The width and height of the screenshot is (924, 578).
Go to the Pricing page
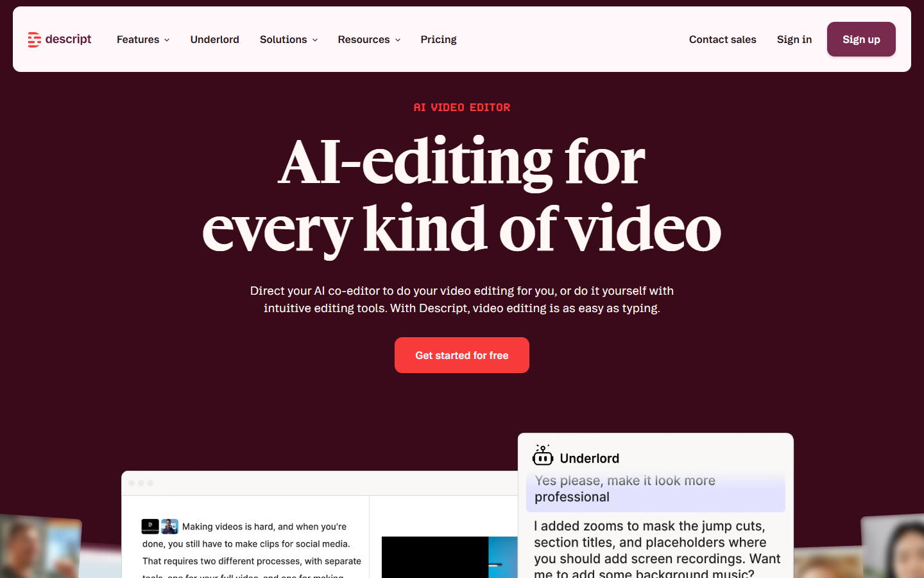(439, 39)
